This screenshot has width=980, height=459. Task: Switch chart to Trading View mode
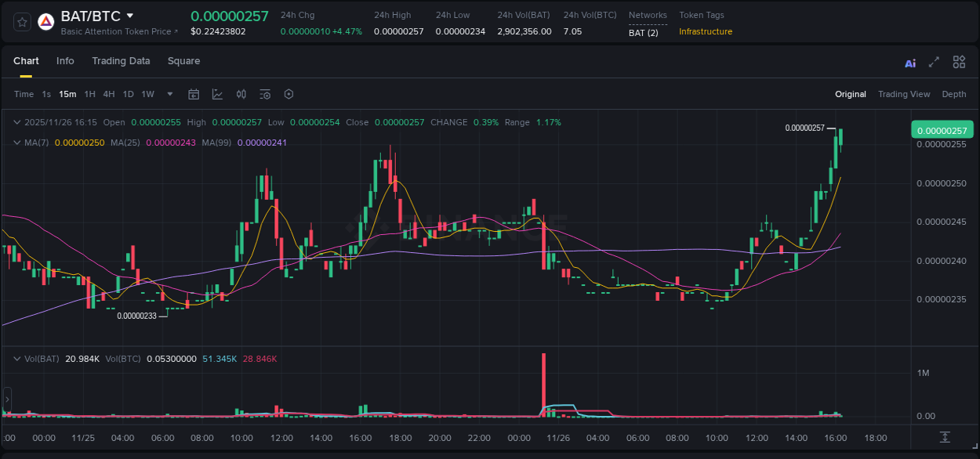[904, 94]
